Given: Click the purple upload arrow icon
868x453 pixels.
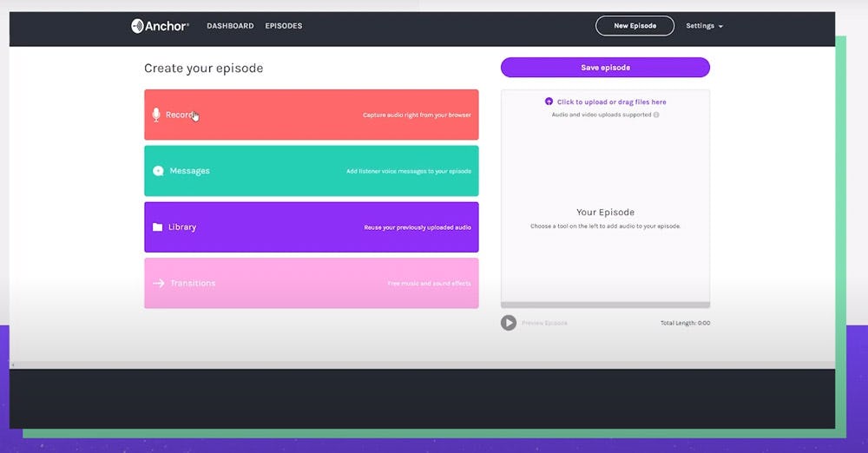Looking at the screenshot, I should 549,102.
